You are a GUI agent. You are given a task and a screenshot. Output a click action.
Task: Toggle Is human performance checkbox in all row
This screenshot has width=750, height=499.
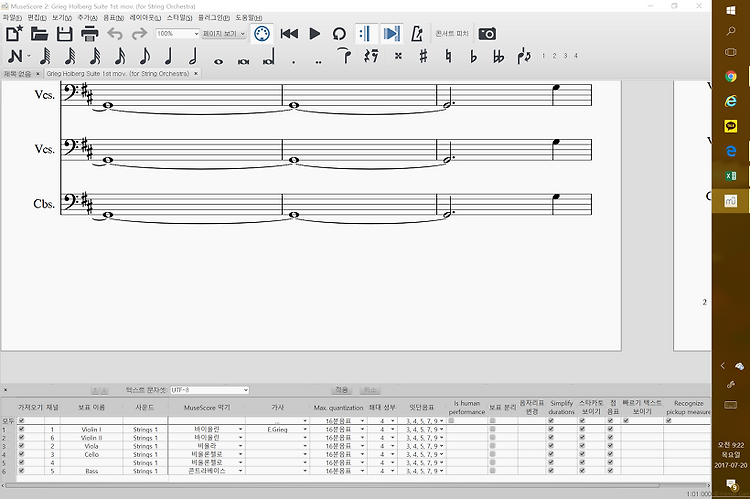[452, 421]
